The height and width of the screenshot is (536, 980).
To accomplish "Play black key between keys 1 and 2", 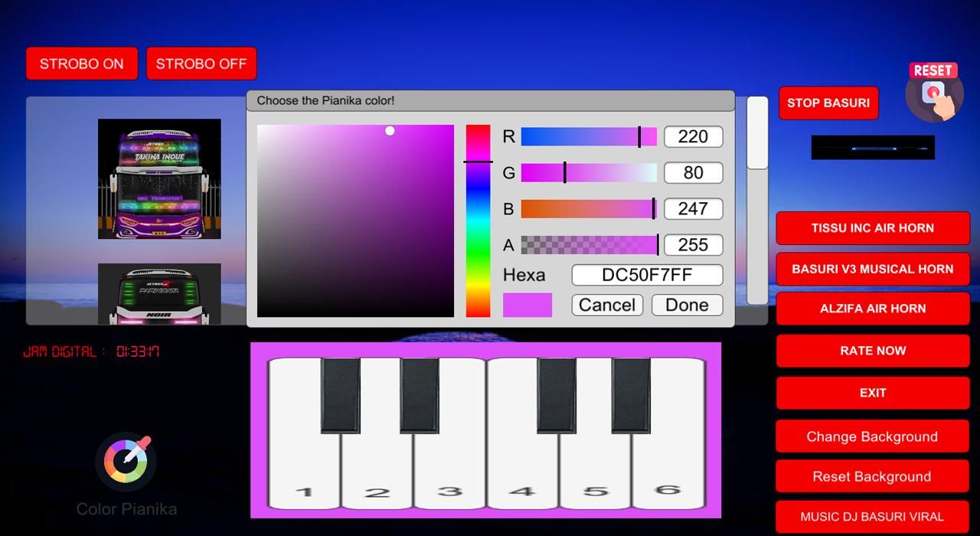I will (x=341, y=395).
